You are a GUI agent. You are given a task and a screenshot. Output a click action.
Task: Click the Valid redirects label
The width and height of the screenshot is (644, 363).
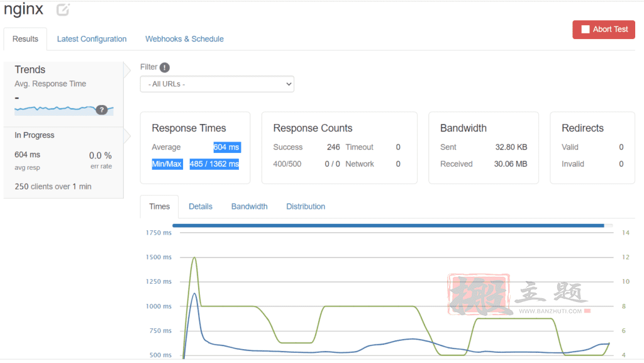coord(570,147)
